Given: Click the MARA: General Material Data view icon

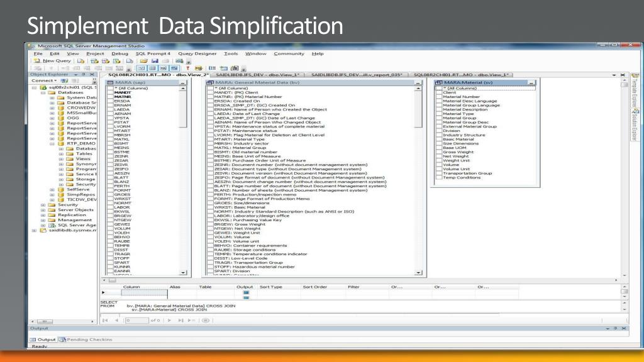Looking at the screenshot, I should point(210,82).
